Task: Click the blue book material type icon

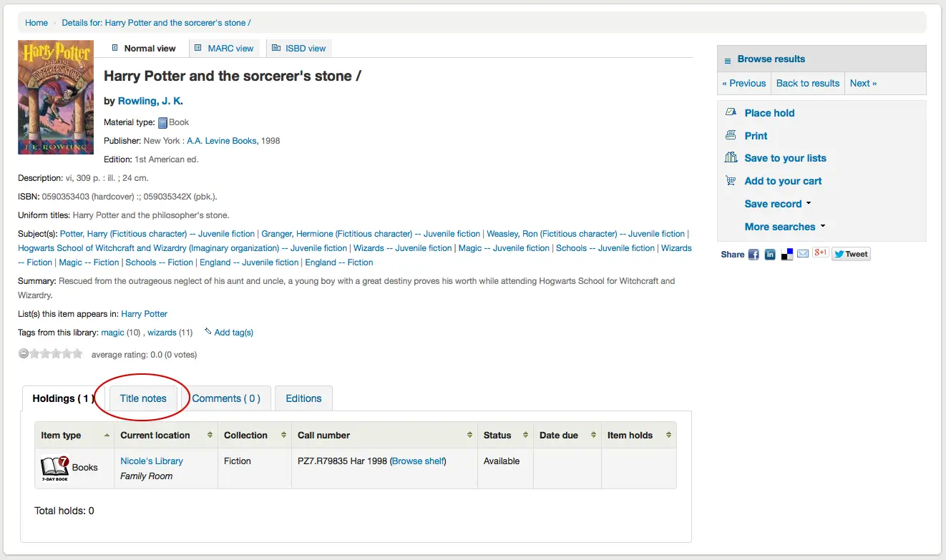Action: click(x=162, y=122)
